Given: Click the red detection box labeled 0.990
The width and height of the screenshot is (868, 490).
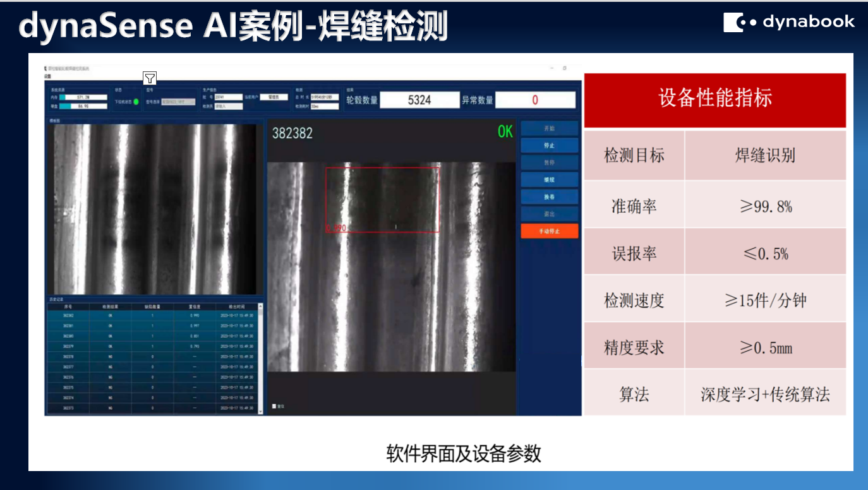Looking at the screenshot, I should click(382, 200).
